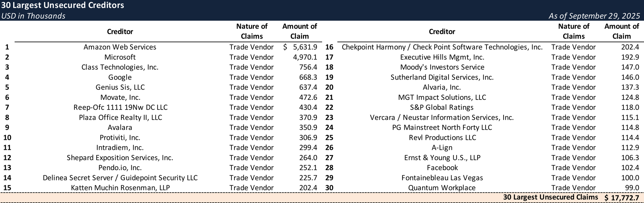Select the Fontainebleau Las Vegas creditor
The height and width of the screenshot is (203, 644).
(x=442, y=178)
